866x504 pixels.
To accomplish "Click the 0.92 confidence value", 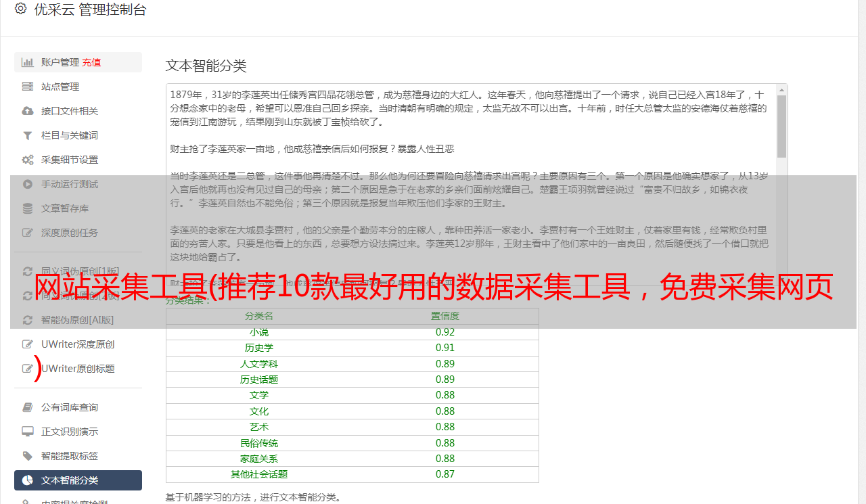I will tap(445, 332).
